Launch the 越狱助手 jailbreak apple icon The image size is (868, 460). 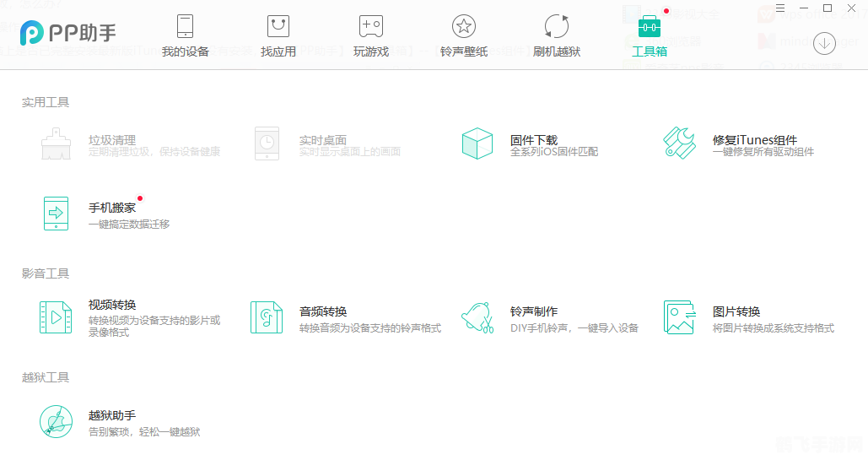click(x=56, y=421)
